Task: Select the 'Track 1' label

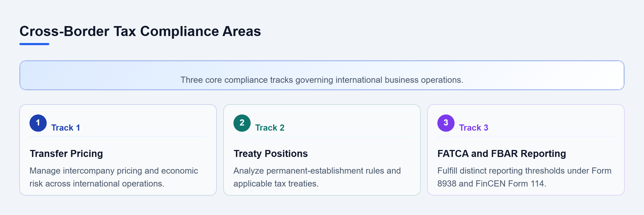Action: point(66,128)
